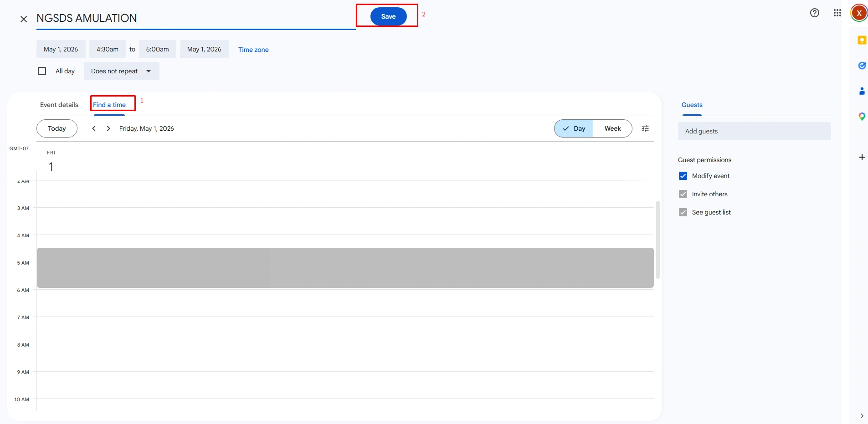Open Google Maps from the side panel
Screen dimensions: 868x424
[x=862, y=117]
